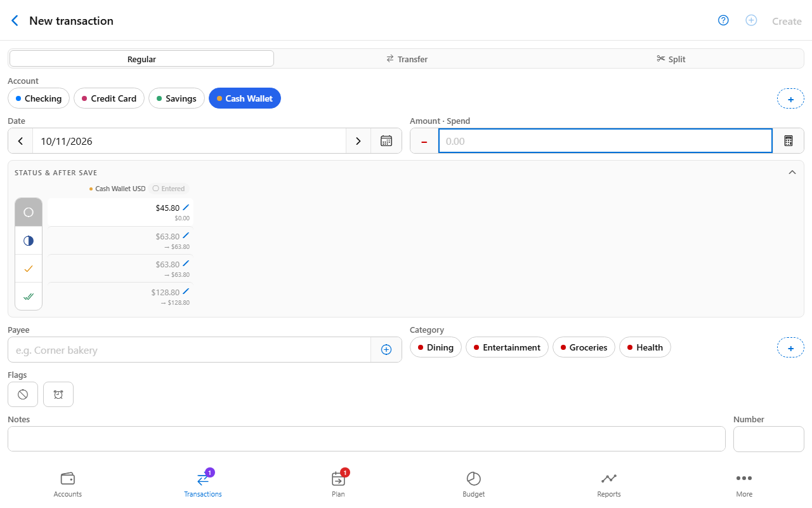Screen dimensions: 812x508
Task: Add a new payee with circled plus
Action: click(386, 350)
